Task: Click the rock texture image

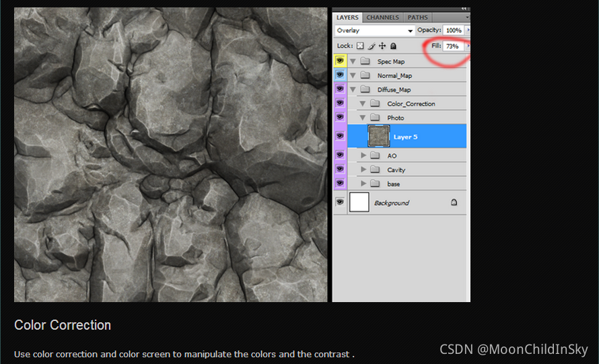Action: pos(171,155)
